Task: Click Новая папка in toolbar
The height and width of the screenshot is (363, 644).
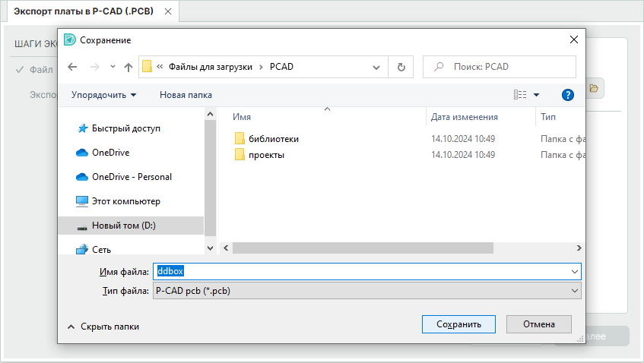Action: click(186, 95)
